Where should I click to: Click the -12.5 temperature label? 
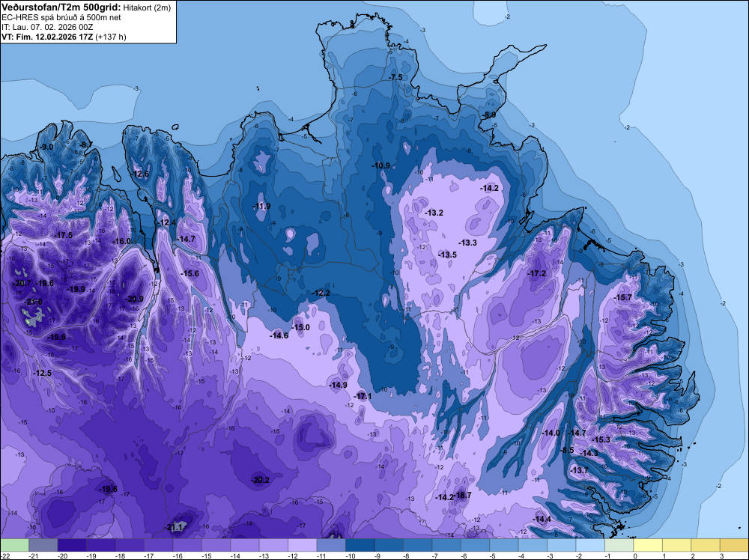43,373
